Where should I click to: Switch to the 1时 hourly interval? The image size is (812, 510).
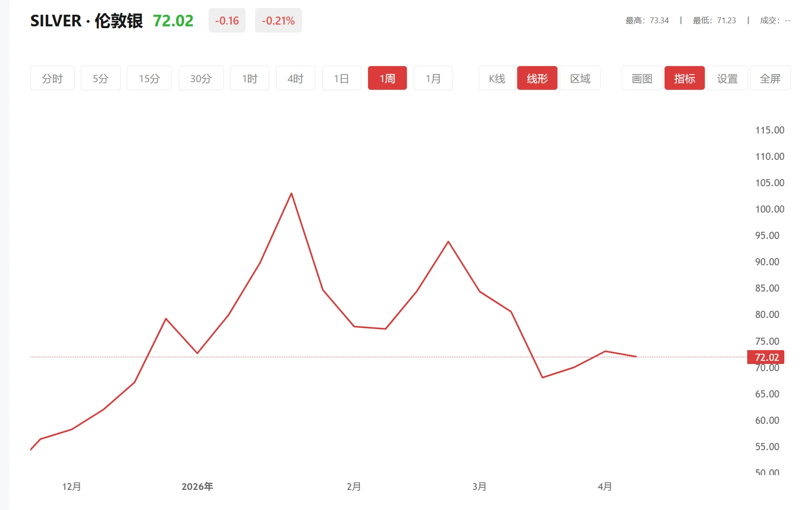pyautogui.click(x=250, y=78)
